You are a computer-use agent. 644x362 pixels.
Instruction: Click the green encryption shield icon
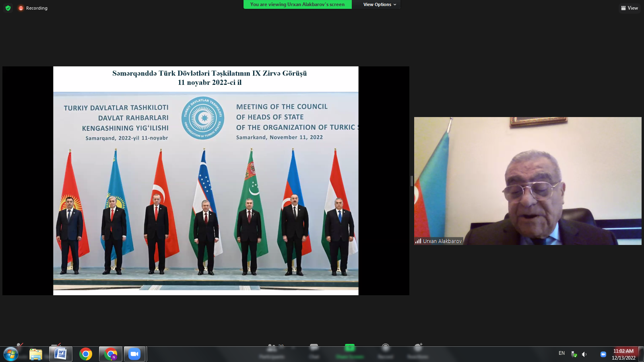pos(8,8)
